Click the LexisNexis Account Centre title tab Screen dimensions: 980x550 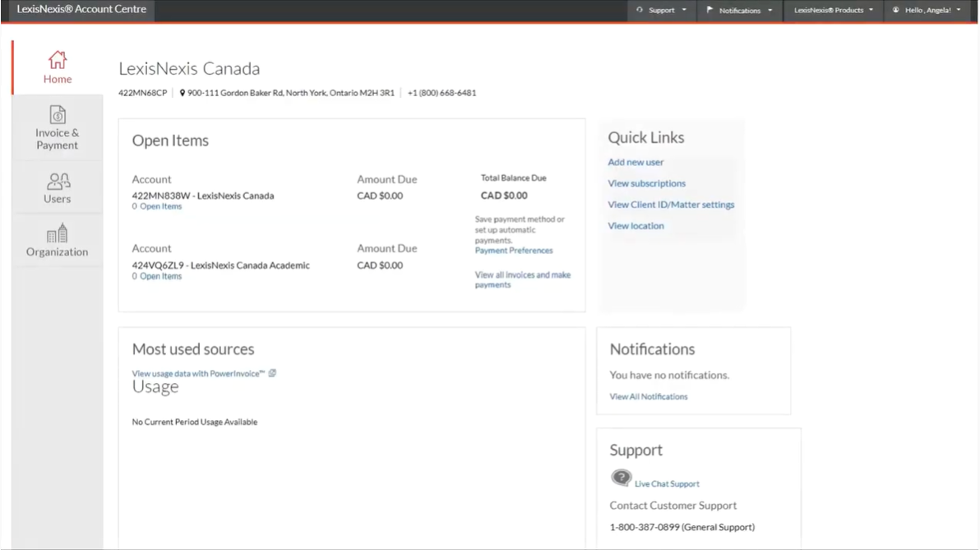pyautogui.click(x=81, y=10)
